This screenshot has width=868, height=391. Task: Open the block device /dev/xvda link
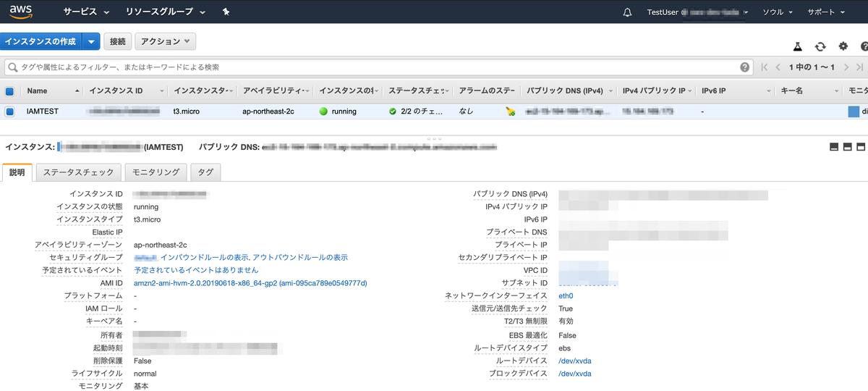pos(575,374)
